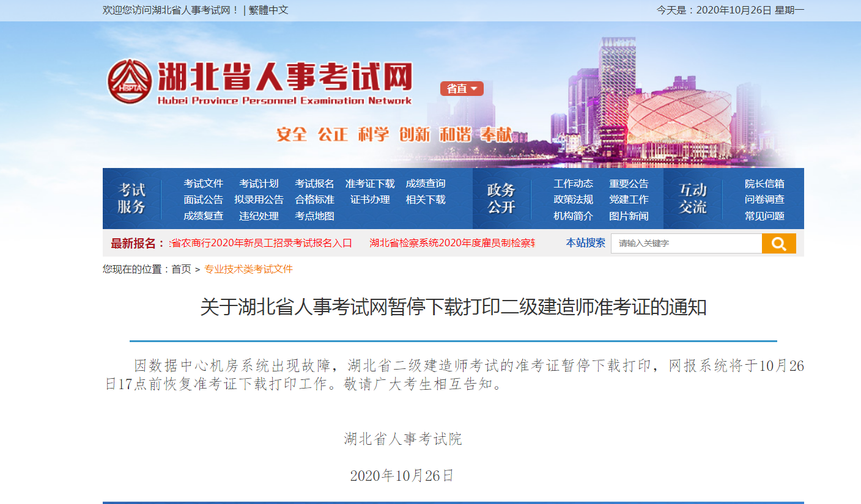The image size is (861, 504).
Task: Type in the 请输入关键字 search field
Action: point(685,243)
